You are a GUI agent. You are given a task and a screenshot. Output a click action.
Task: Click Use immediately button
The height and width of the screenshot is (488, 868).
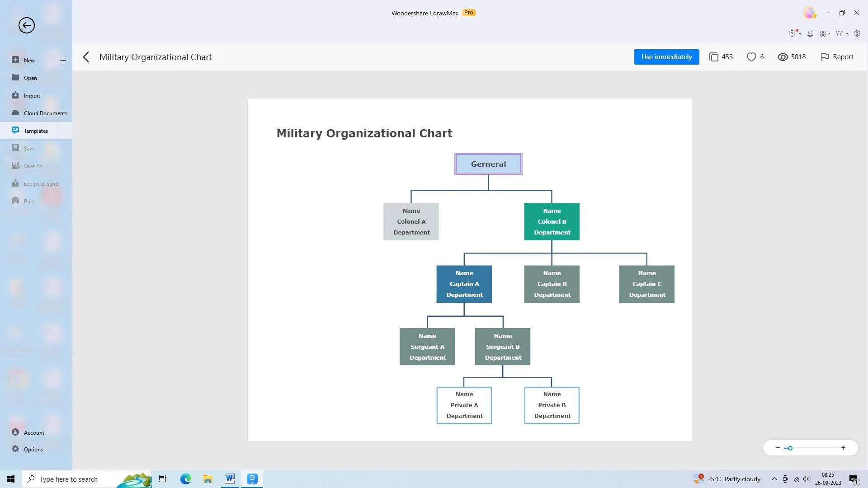click(666, 56)
